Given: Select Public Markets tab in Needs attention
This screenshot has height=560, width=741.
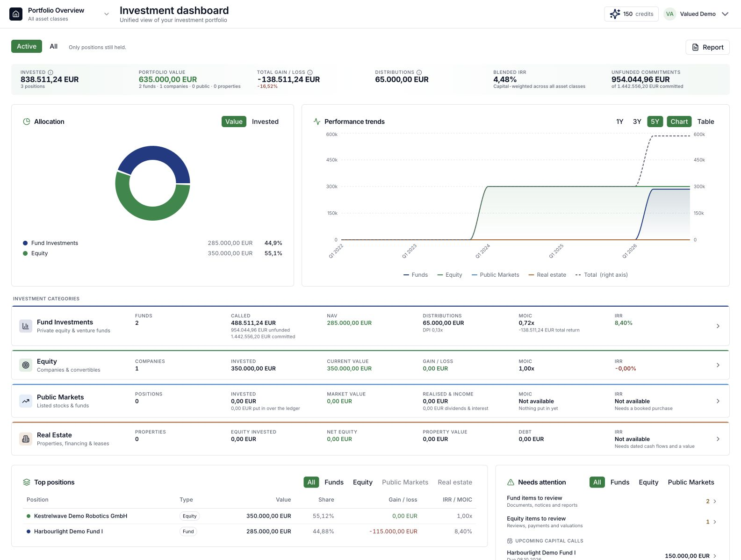Looking at the screenshot, I should point(691,482).
